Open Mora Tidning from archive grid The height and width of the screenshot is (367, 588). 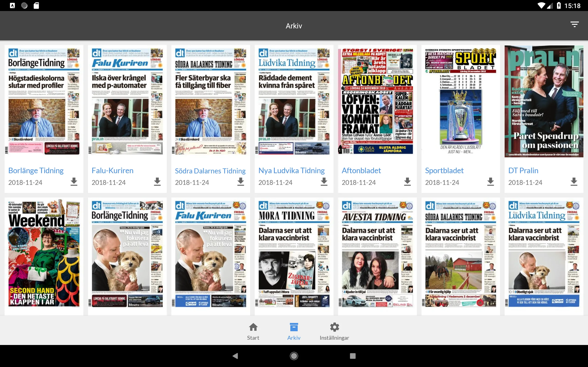coord(294,254)
